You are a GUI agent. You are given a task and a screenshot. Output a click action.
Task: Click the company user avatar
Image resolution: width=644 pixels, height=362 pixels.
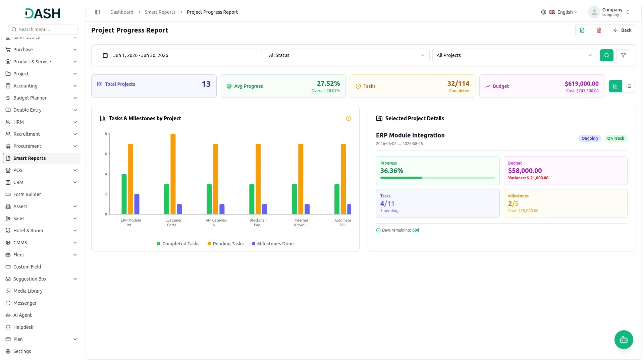click(594, 12)
